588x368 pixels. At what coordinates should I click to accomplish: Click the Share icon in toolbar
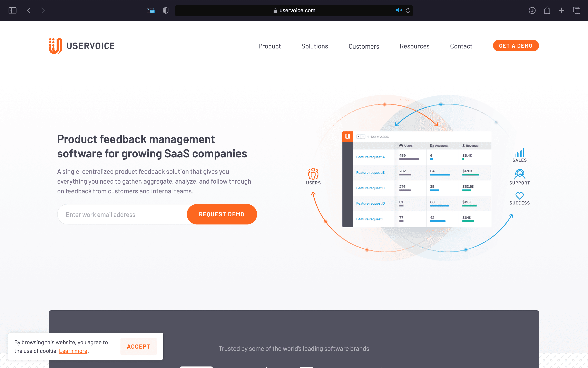point(547,10)
